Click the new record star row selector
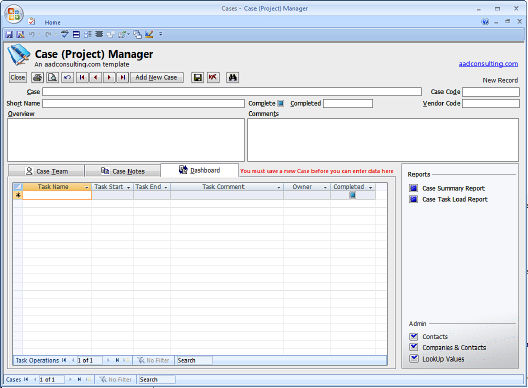The image size is (528, 388). pyautogui.click(x=18, y=195)
